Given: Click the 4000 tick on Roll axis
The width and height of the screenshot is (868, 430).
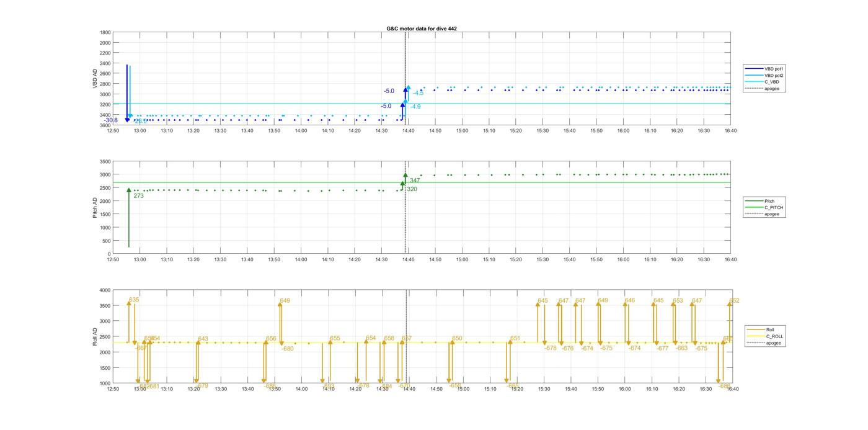Looking at the screenshot, I should tap(104, 290).
